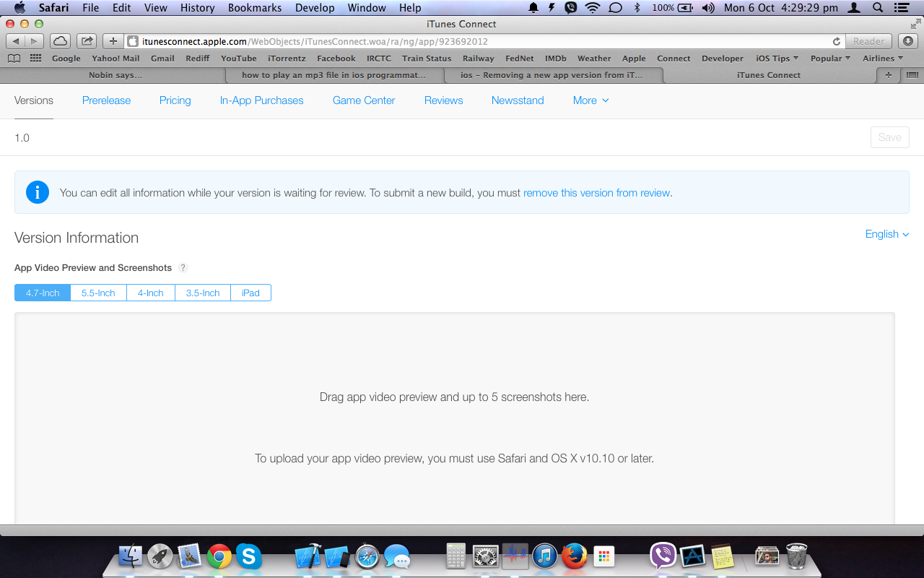This screenshot has height=578, width=924.
Task: Expand the Airlines bookmarks folder
Action: pos(883,59)
